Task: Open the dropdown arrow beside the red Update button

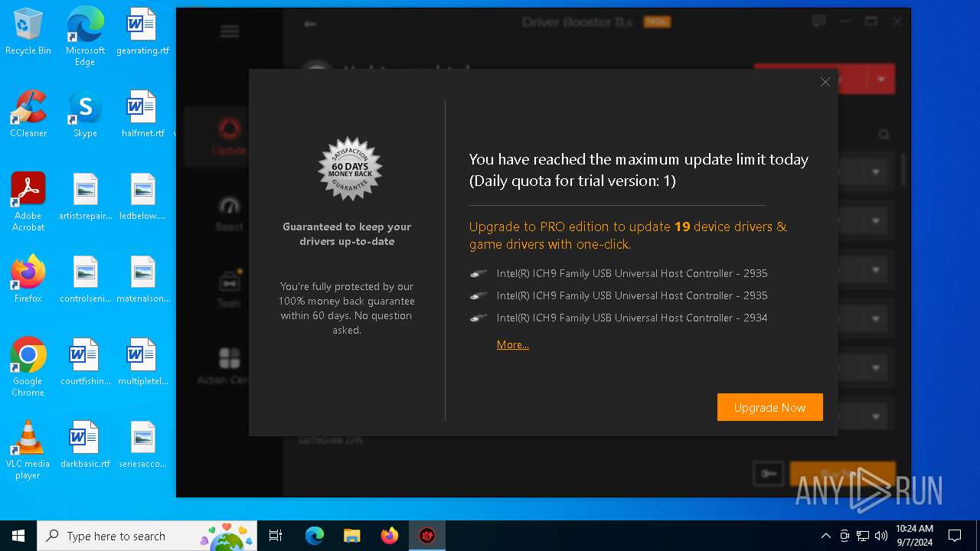Action: pos(881,79)
